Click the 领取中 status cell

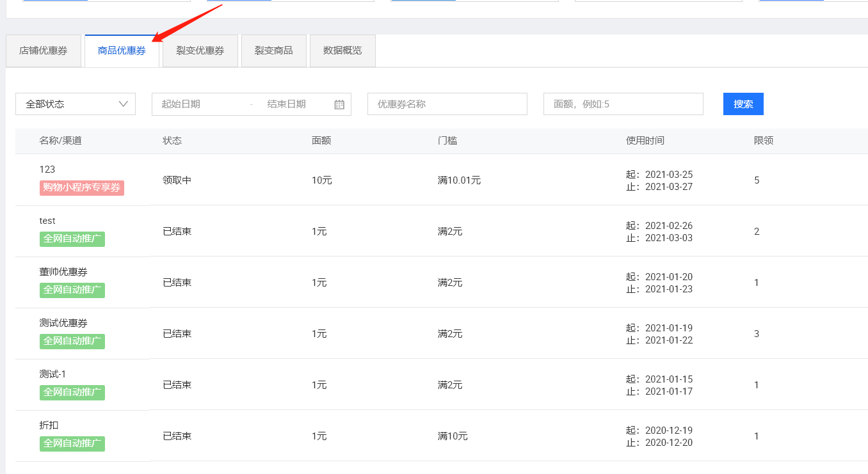point(177,180)
